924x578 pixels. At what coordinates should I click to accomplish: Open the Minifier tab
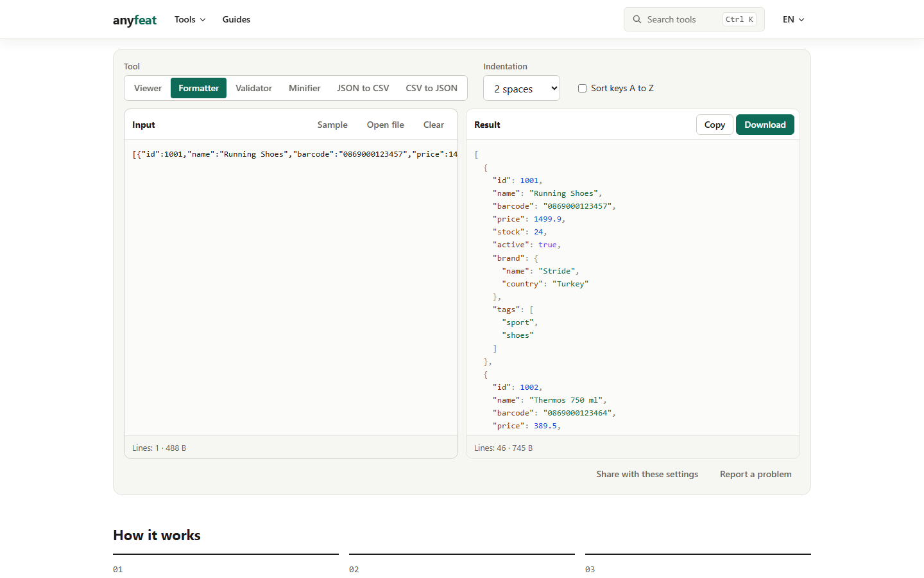[x=305, y=88]
